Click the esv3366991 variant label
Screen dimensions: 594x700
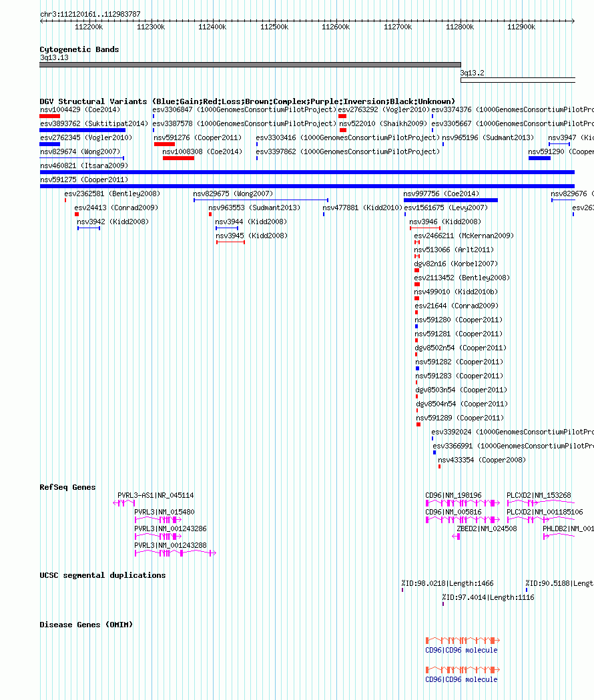(x=513, y=446)
